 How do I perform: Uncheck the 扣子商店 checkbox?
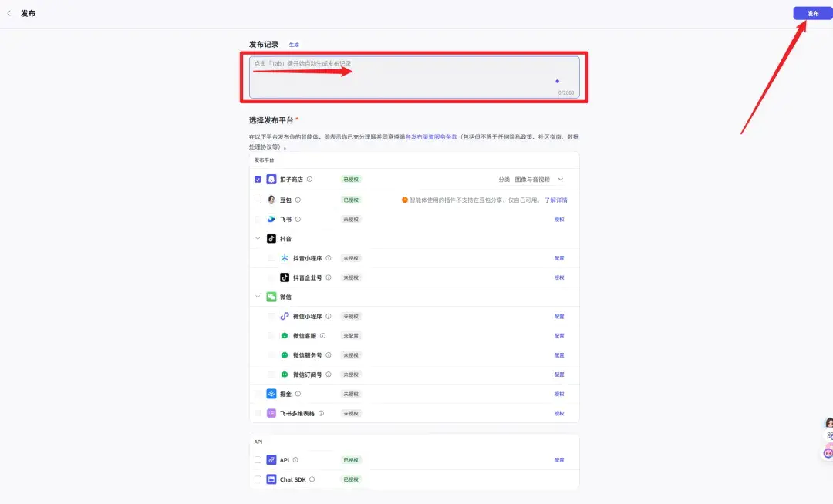click(258, 180)
